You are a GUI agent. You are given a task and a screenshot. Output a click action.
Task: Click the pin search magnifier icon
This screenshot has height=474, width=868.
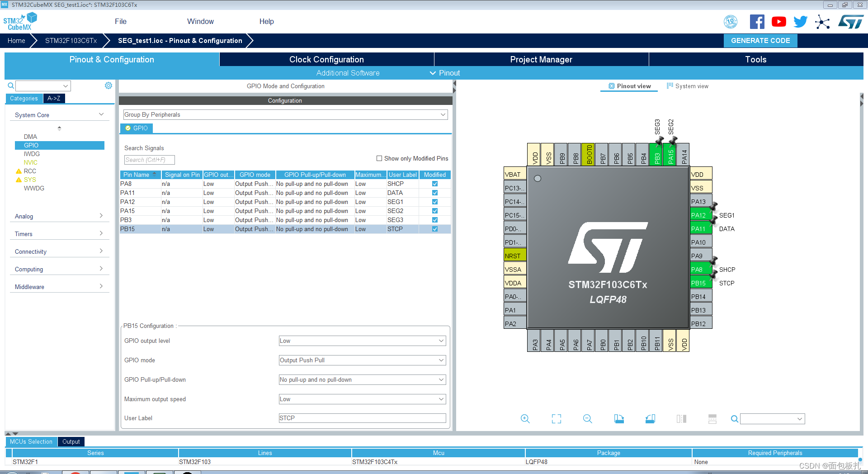pyautogui.click(x=735, y=419)
